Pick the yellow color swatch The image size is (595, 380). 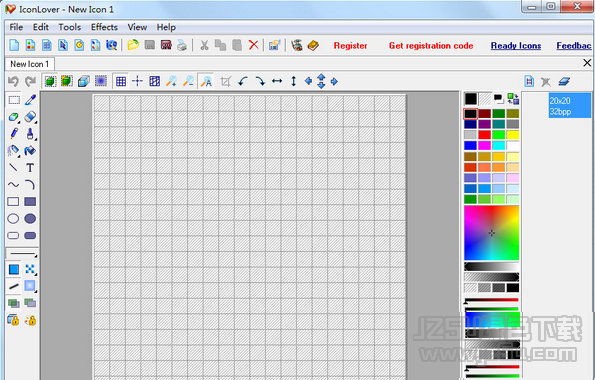tap(513, 135)
